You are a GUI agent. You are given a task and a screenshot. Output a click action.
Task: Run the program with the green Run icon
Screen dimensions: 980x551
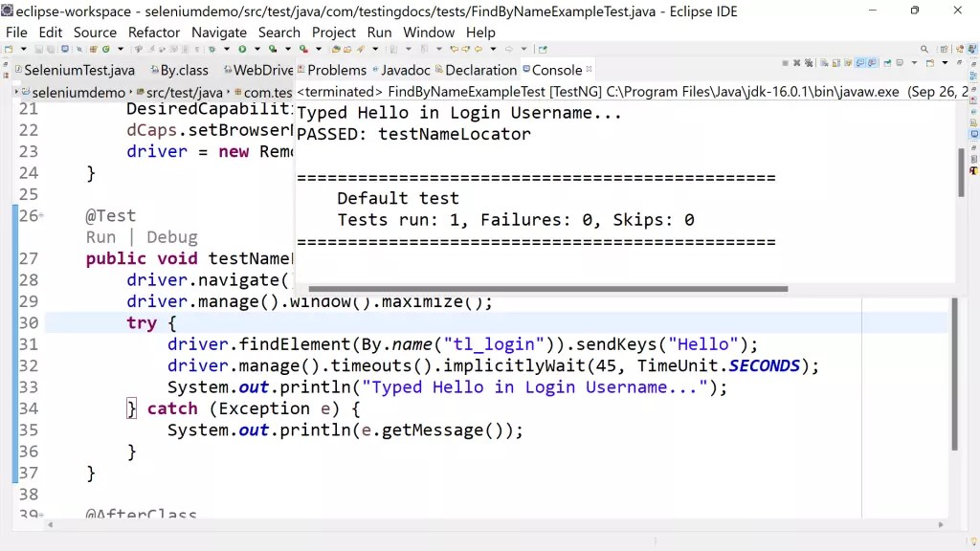coord(242,48)
